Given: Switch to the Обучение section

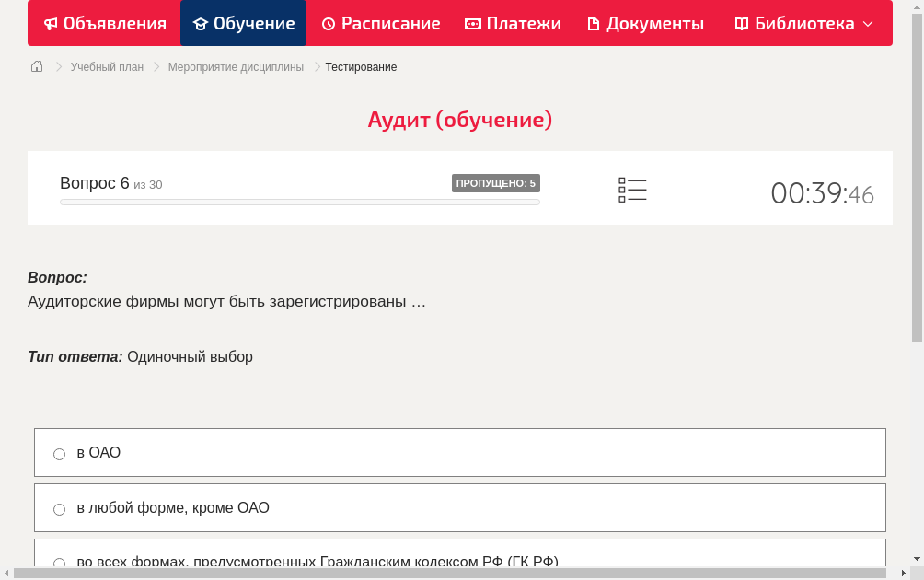Looking at the screenshot, I should (x=243, y=23).
